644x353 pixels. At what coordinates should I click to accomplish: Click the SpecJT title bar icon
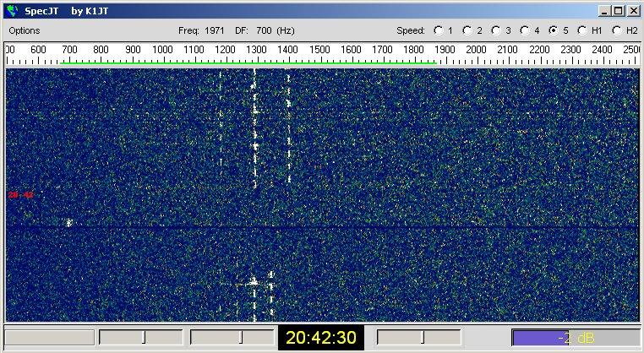click(x=11, y=11)
